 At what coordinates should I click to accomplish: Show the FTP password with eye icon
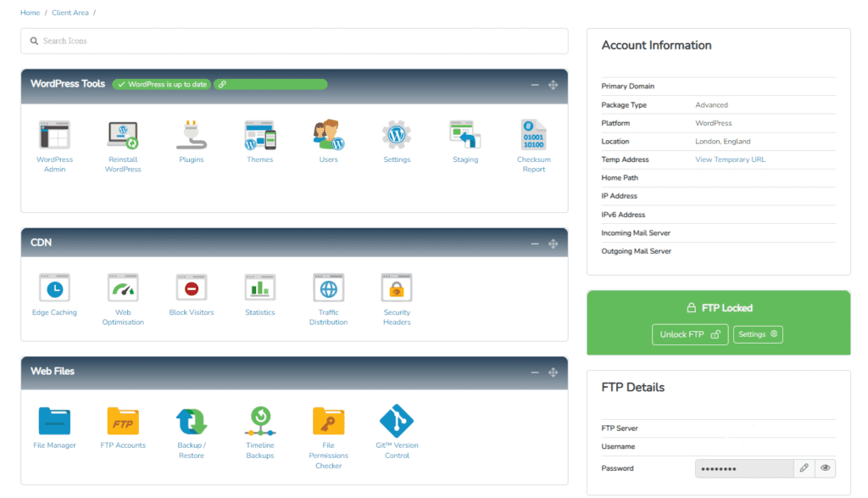click(x=825, y=468)
